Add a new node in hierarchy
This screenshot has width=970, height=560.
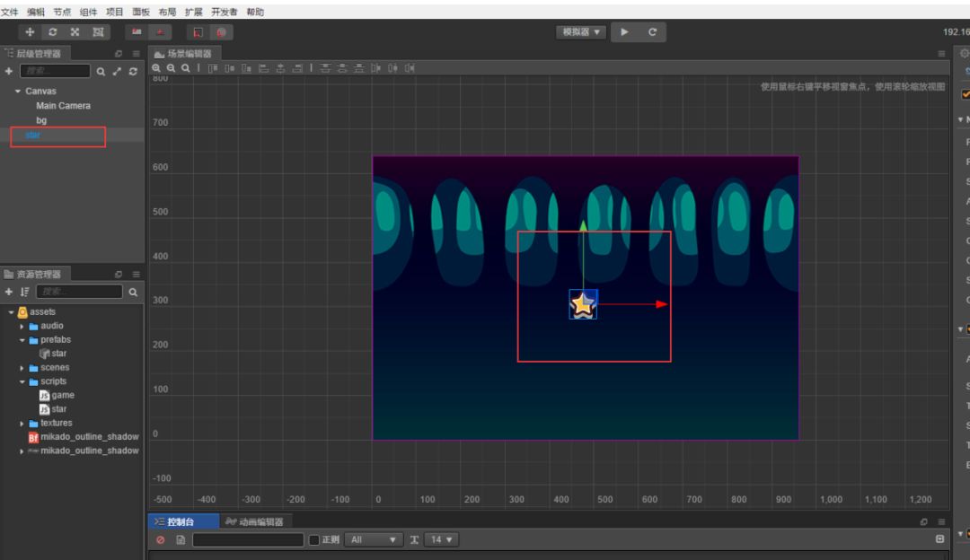pos(9,71)
